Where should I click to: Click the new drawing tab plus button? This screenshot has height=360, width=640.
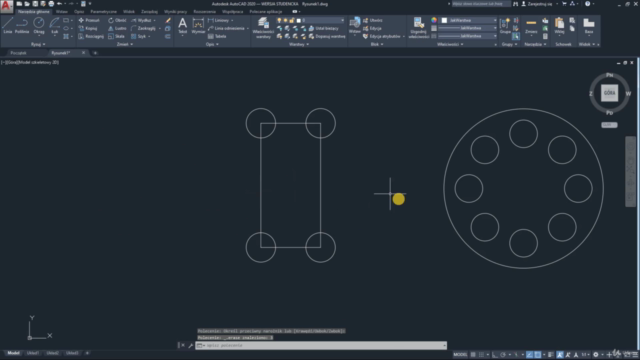[95, 53]
